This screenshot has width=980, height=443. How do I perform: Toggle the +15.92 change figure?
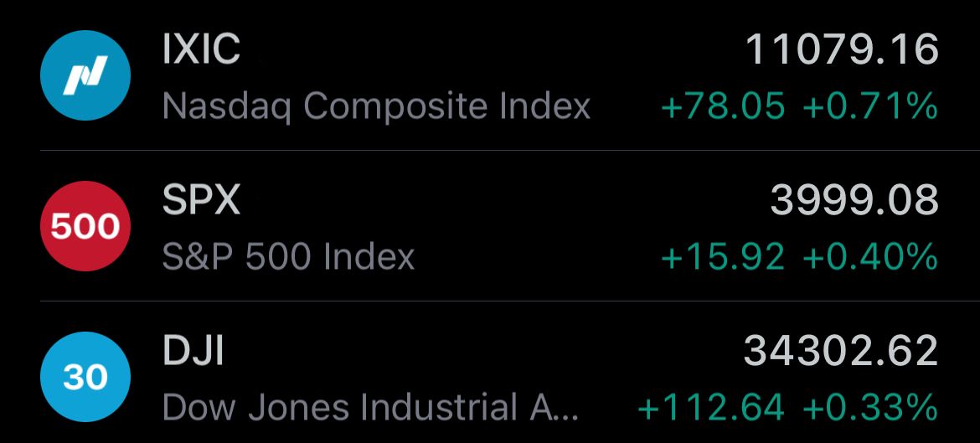point(723,257)
